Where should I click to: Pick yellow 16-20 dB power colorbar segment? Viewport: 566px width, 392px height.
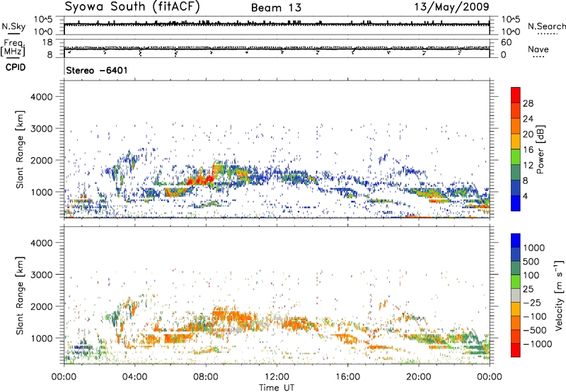tap(516, 142)
